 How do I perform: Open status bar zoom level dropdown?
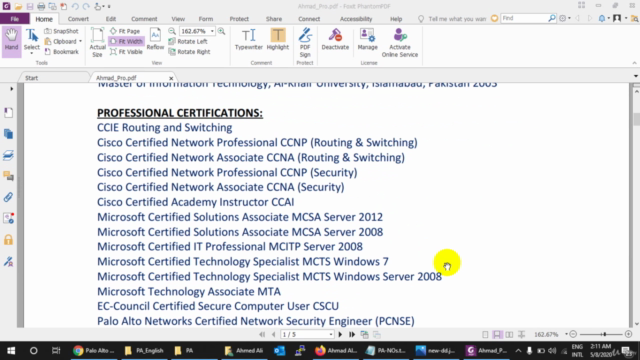click(566, 334)
